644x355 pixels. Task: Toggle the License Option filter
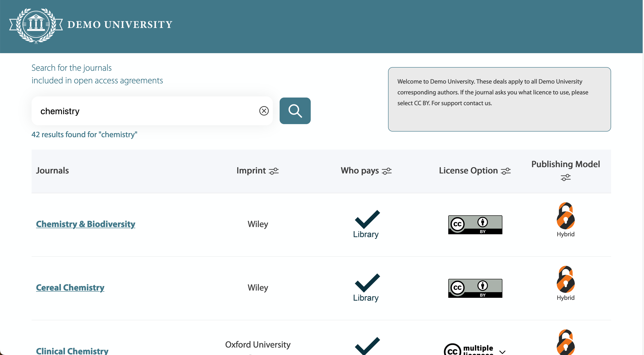coord(506,171)
